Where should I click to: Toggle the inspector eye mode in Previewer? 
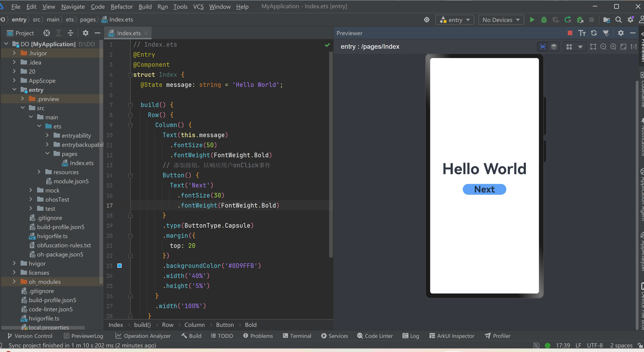(x=543, y=47)
